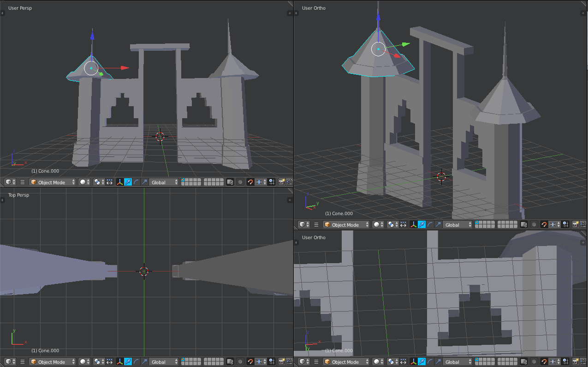Image resolution: width=588 pixels, height=367 pixels.
Task: Click snap target icon in Top Persp header
Action: click(x=272, y=361)
